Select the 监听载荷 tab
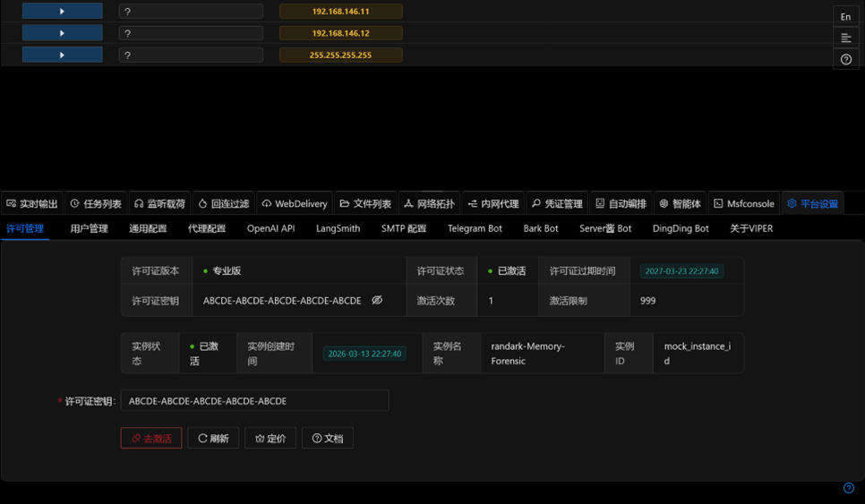The image size is (865, 504). [x=159, y=204]
